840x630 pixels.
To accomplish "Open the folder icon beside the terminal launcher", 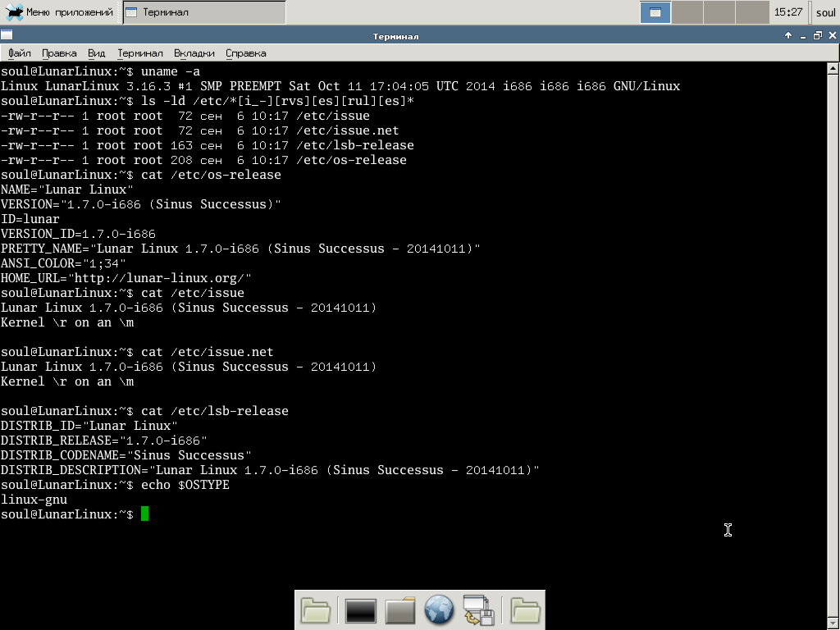I will click(x=316, y=610).
